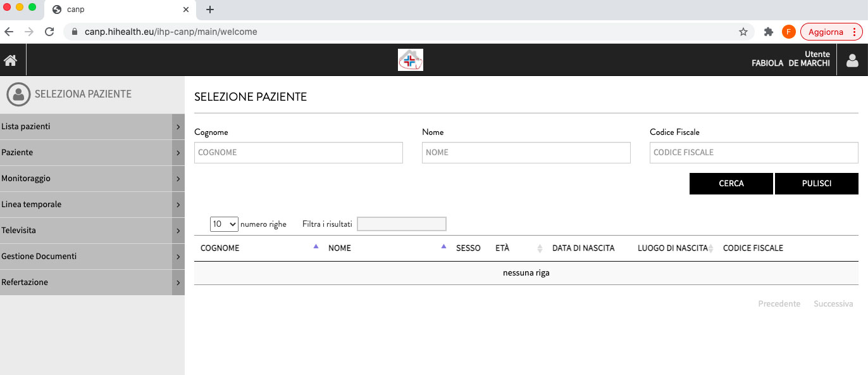Open the browser extensions puzzle icon
The height and width of the screenshot is (375, 868).
pos(769,32)
